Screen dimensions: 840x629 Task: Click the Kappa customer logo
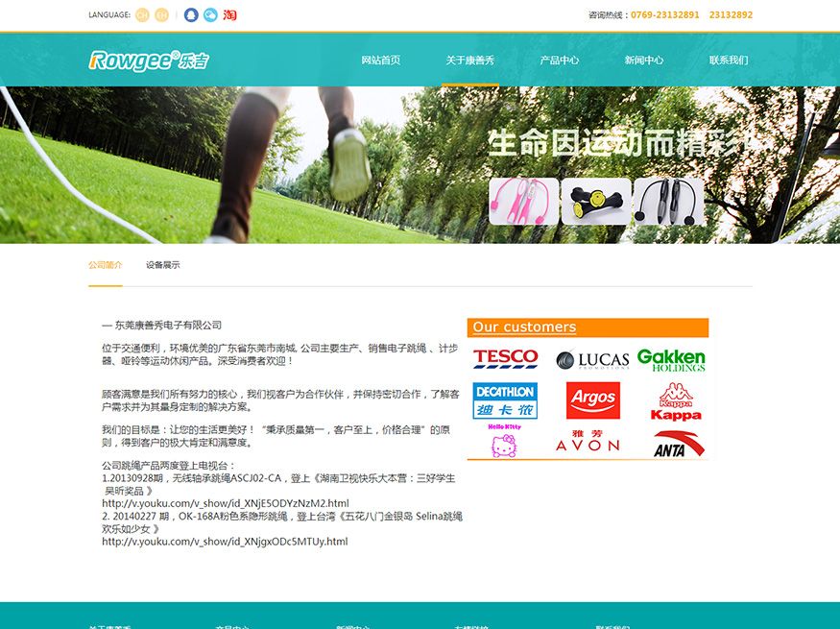click(x=676, y=401)
